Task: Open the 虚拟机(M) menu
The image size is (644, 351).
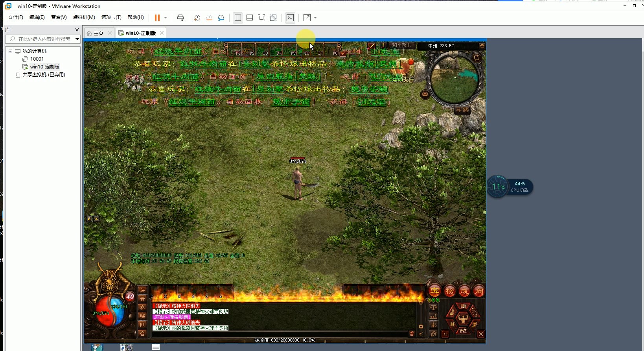Action: click(x=84, y=17)
